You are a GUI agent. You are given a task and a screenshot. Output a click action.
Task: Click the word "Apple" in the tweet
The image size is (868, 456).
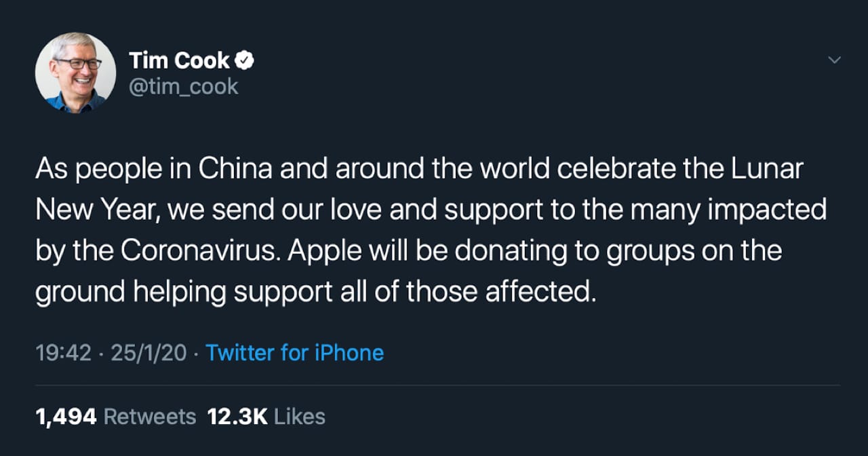325,251
